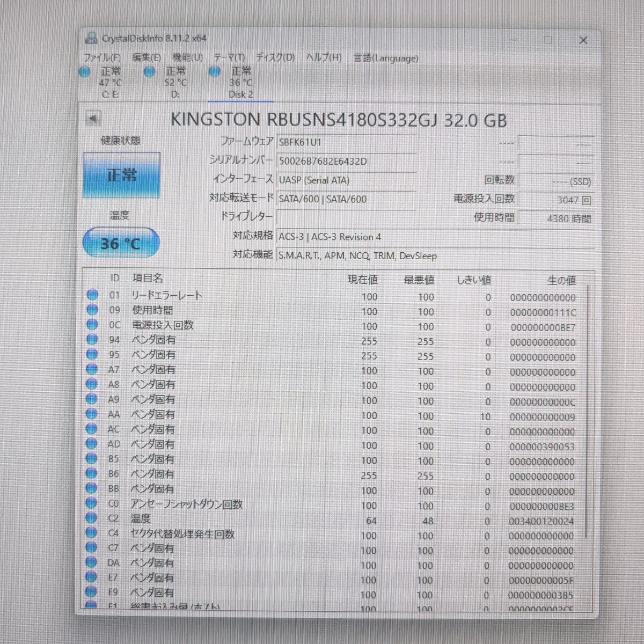Screen dimensions: 644x644
Task: Click the serial number field
Action: coord(346,161)
